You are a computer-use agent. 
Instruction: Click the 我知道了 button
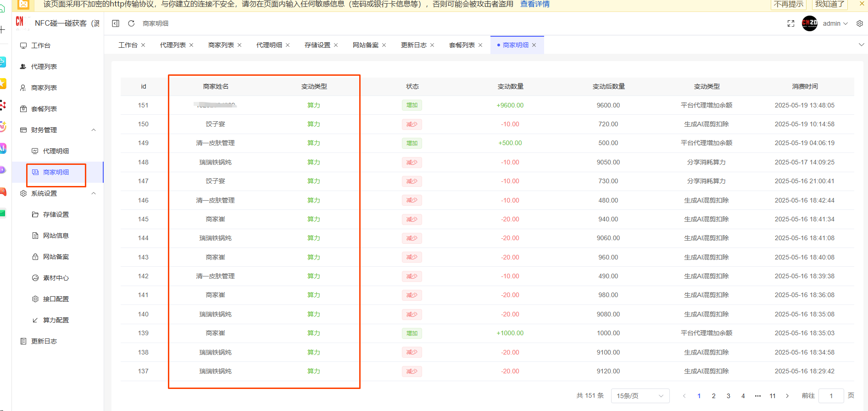click(x=829, y=4)
